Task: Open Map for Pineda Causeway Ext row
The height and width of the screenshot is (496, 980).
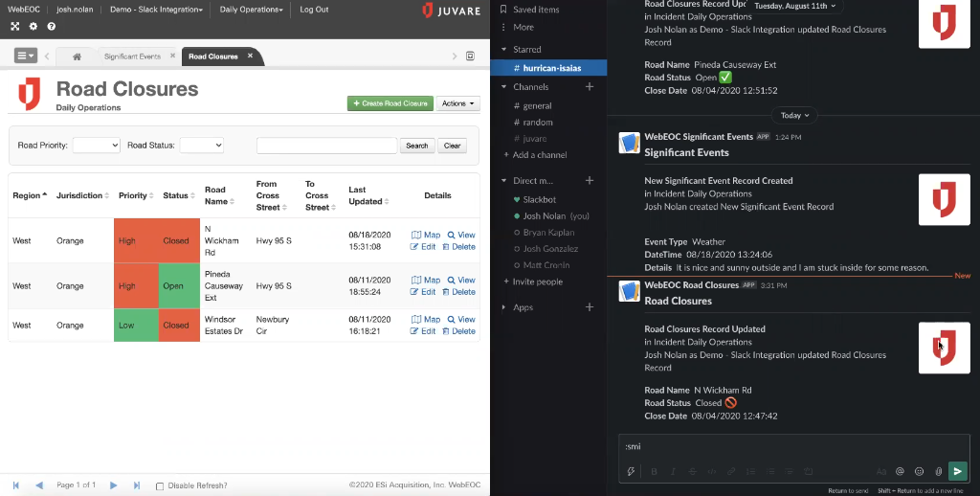Action: point(426,280)
